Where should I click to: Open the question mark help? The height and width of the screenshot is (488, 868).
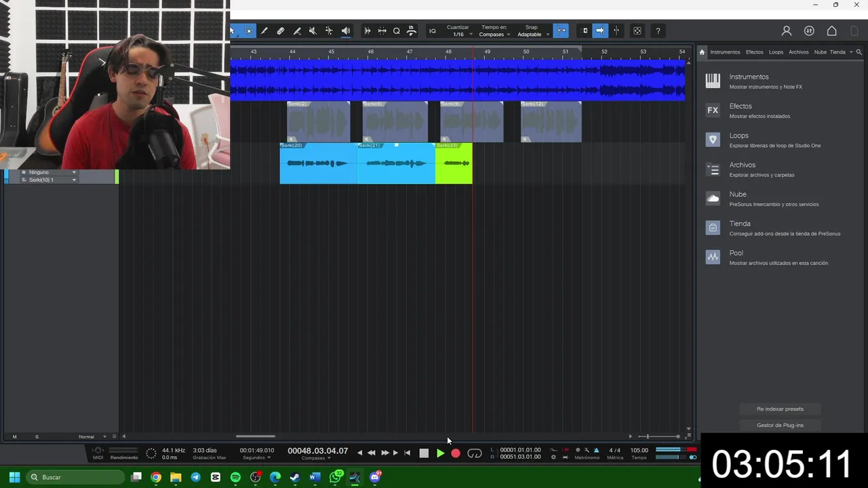coord(658,30)
